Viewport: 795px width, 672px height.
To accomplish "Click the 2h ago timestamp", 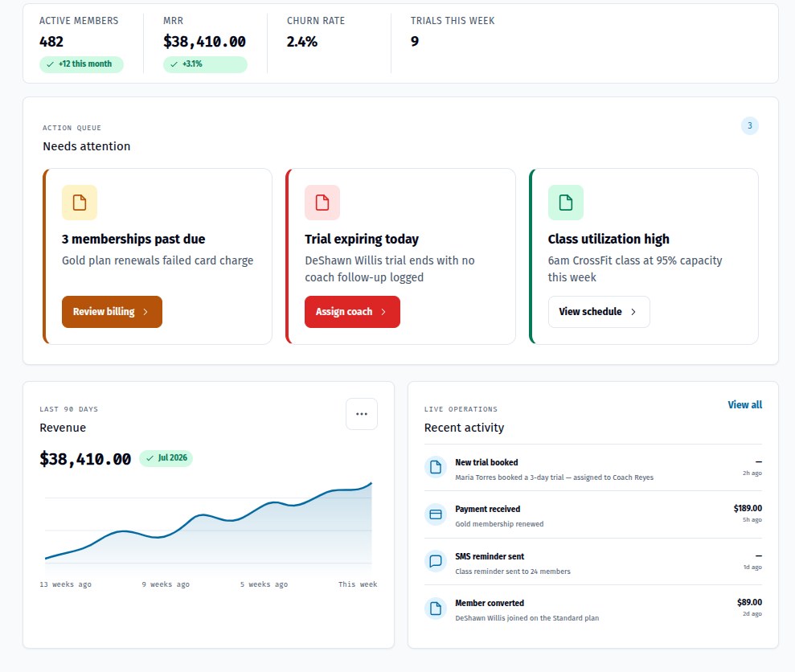I will (752, 473).
